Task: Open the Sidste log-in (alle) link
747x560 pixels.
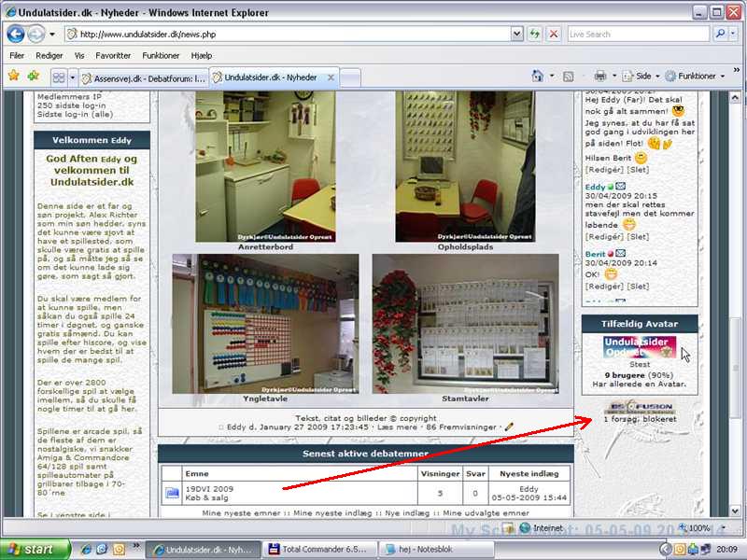Action: (75, 114)
